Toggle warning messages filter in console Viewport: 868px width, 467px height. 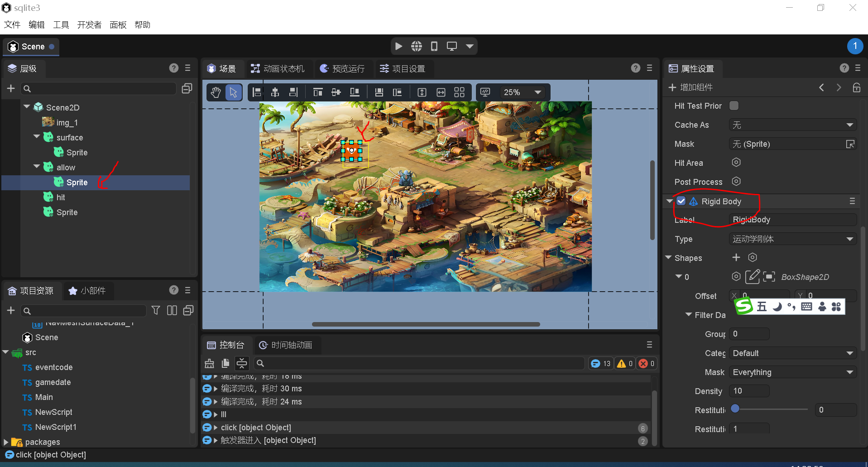[x=625, y=363]
